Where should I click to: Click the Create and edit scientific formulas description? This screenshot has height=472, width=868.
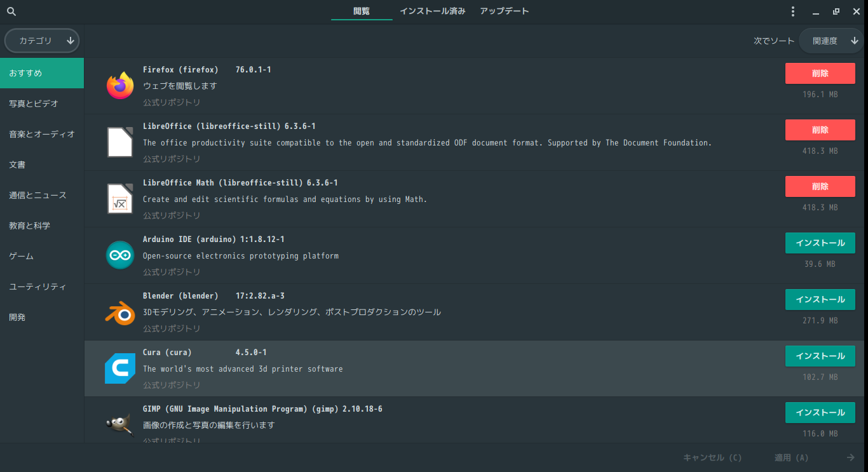click(x=285, y=199)
